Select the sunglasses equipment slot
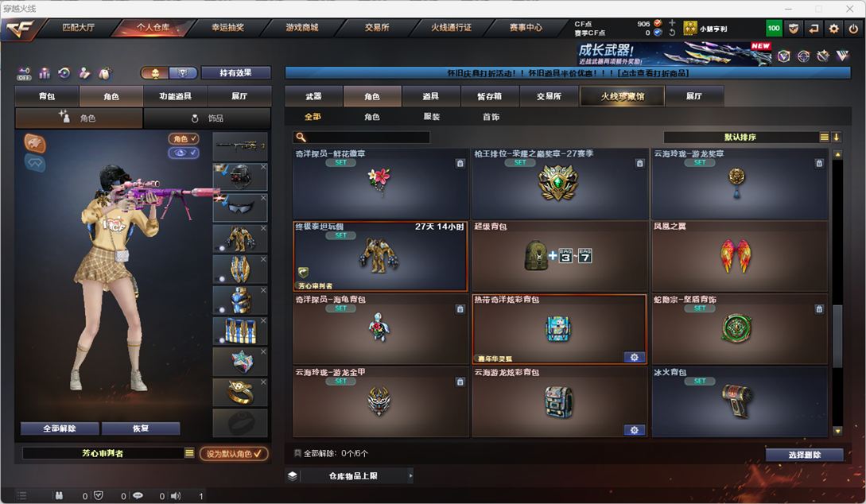Viewport: 866px width, 504px height. pyautogui.click(x=240, y=207)
